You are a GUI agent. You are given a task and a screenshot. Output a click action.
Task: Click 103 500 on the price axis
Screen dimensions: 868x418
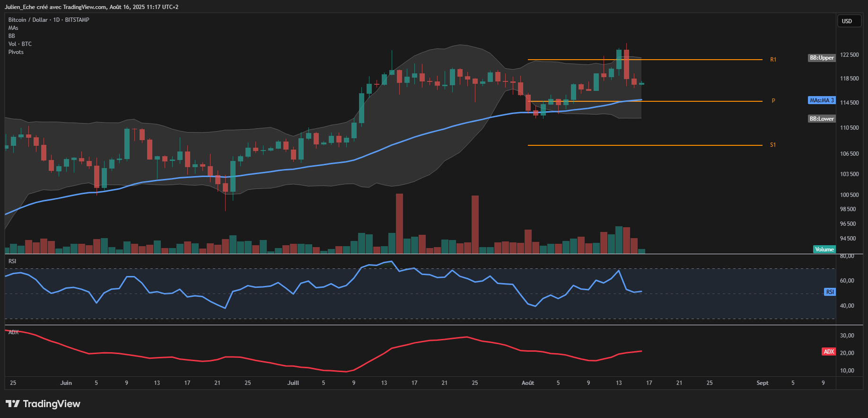850,174
